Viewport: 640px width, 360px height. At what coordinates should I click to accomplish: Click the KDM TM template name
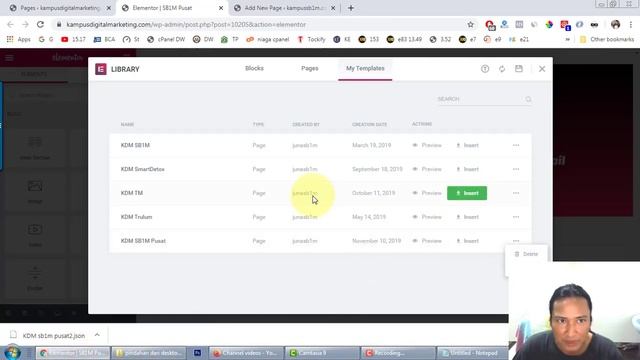coord(131,193)
